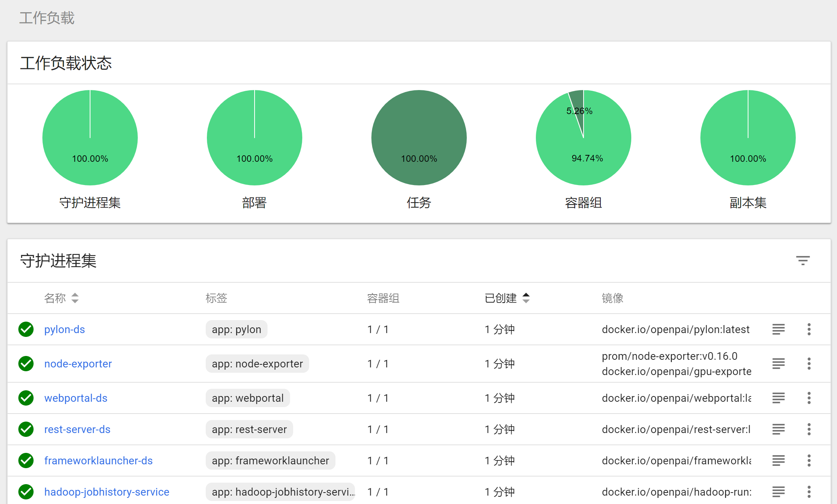The image size is (837, 504).
Task: Click the 'app: rest-server' label chip
Action: tap(249, 429)
